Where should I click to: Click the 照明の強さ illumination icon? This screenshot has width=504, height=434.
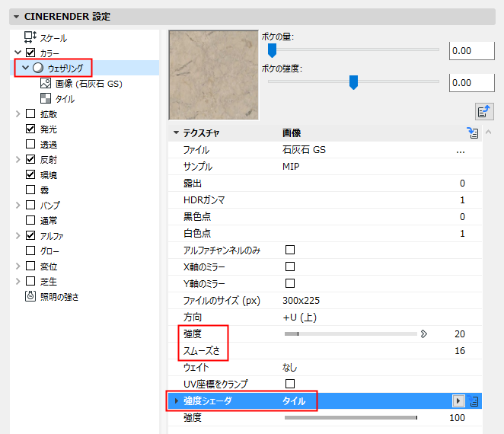click(x=30, y=296)
